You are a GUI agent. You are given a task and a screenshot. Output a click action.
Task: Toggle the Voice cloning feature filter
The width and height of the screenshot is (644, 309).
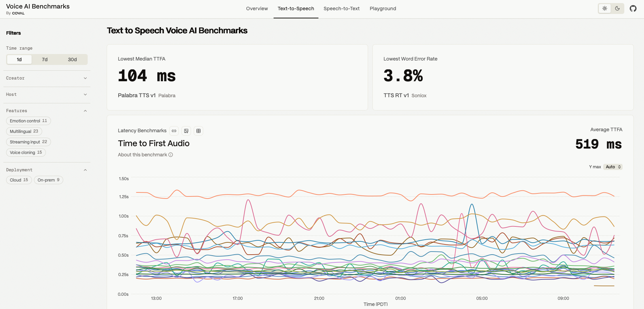26,153
